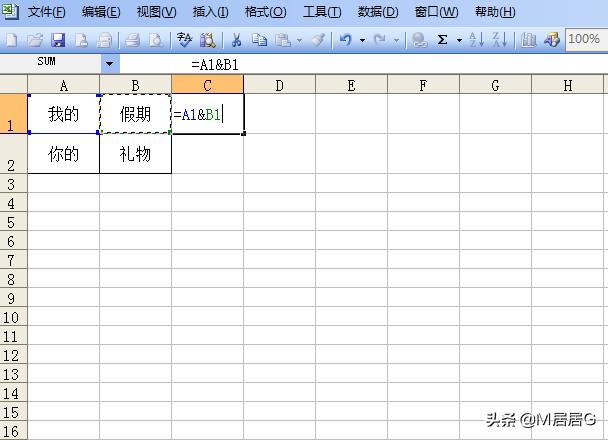Open the 插入(I) menu

coord(211,12)
